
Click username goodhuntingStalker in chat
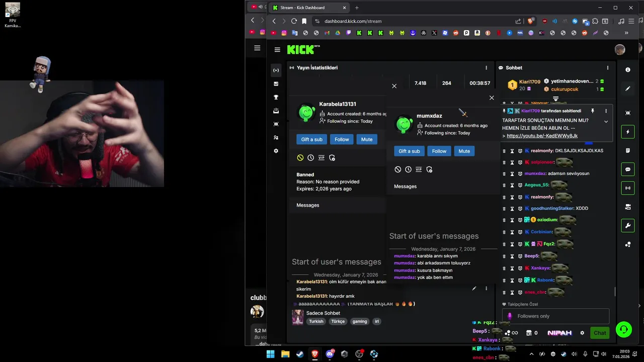click(x=552, y=208)
